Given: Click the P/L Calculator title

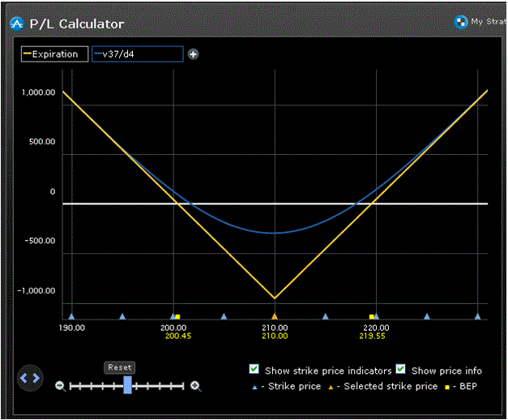Looking at the screenshot, I should tap(77, 24).
